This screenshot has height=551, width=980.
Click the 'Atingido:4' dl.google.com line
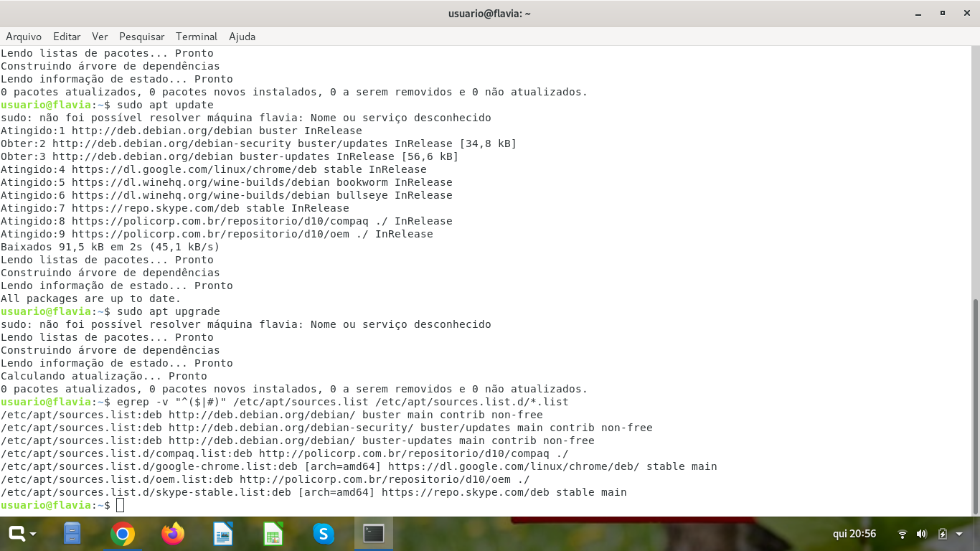tap(214, 169)
